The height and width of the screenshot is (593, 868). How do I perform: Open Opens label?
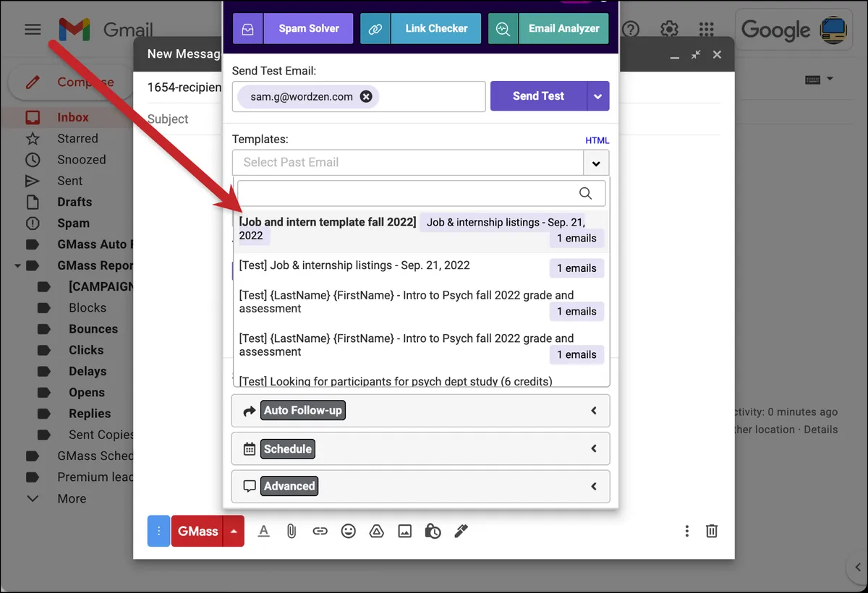[87, 393]
